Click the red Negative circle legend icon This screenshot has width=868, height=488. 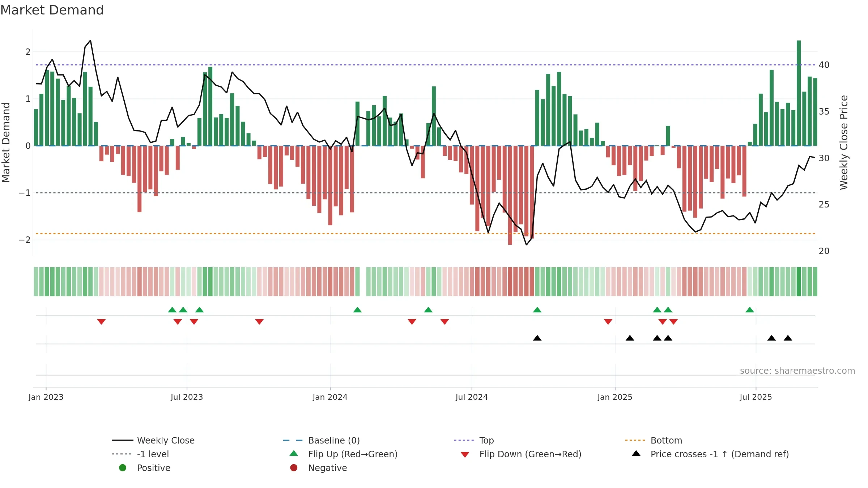[x=294, y=468]
